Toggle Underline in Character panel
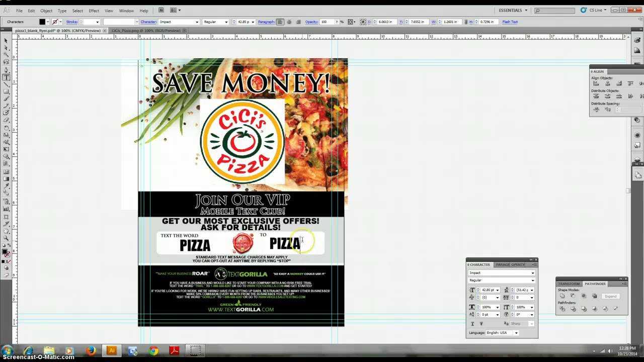Viewport: 644px width, 362px height. (472, 324)
